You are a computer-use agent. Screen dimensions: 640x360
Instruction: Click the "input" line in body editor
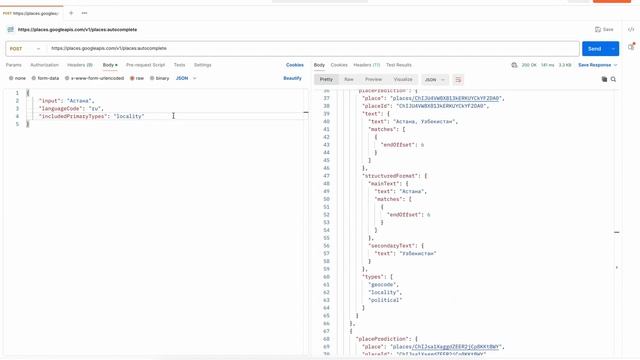[67, 100]
